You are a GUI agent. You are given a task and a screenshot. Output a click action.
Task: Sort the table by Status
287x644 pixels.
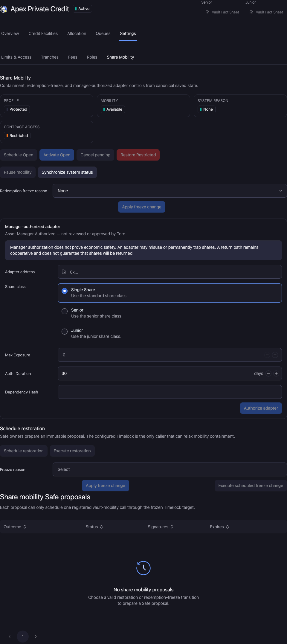click(94, 527)
